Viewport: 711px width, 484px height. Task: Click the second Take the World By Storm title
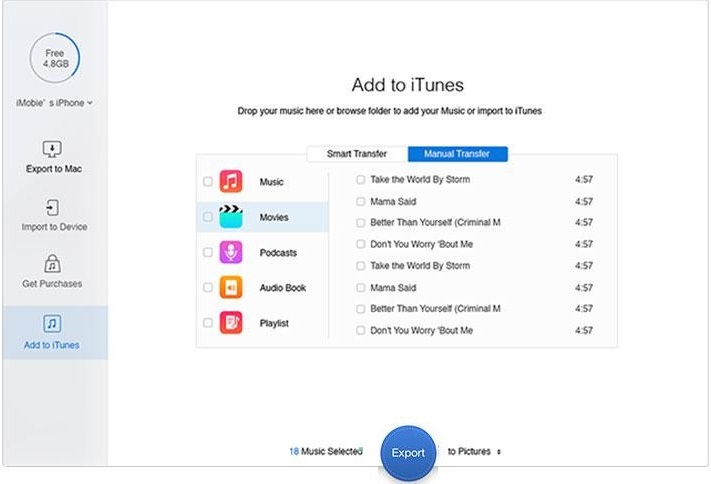pyautogui.click(x=420, y=266)
